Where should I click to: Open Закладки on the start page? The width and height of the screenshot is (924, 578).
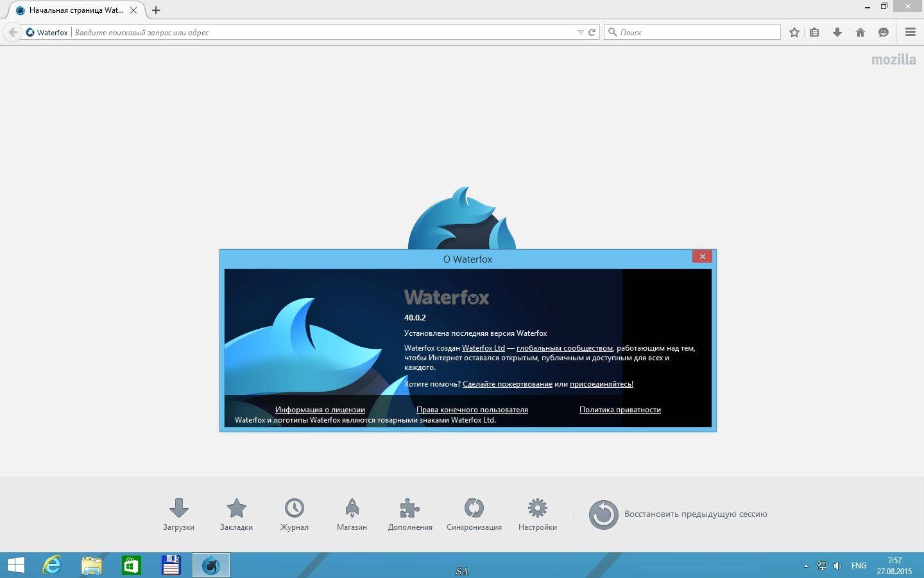[x=236, y=514]
